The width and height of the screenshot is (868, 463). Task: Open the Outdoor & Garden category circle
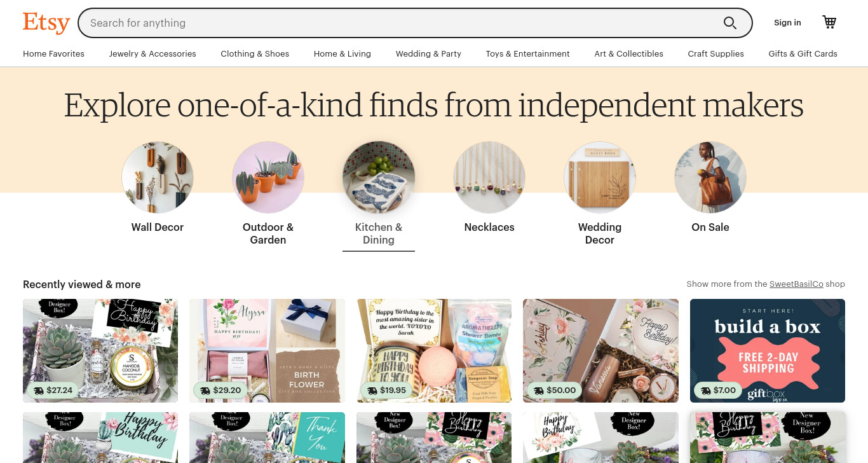tap(268, 177)
